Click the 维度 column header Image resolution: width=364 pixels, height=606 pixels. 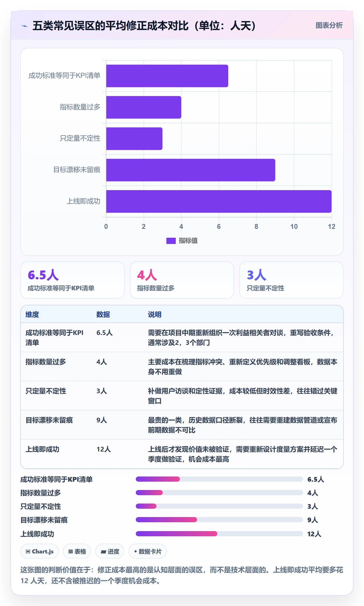[x=32, y=314]
